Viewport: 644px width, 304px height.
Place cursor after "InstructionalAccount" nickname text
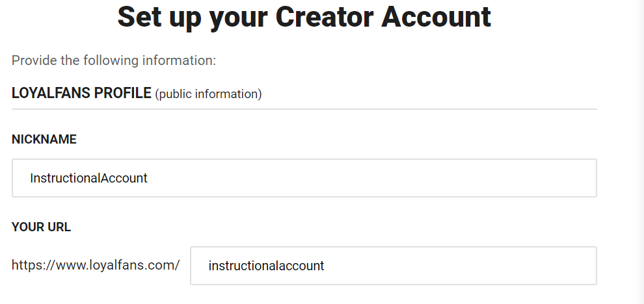point(149,178)
